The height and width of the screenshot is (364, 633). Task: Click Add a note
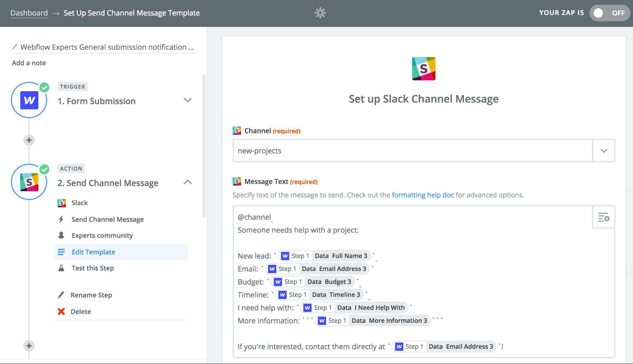tap(29, 63)
